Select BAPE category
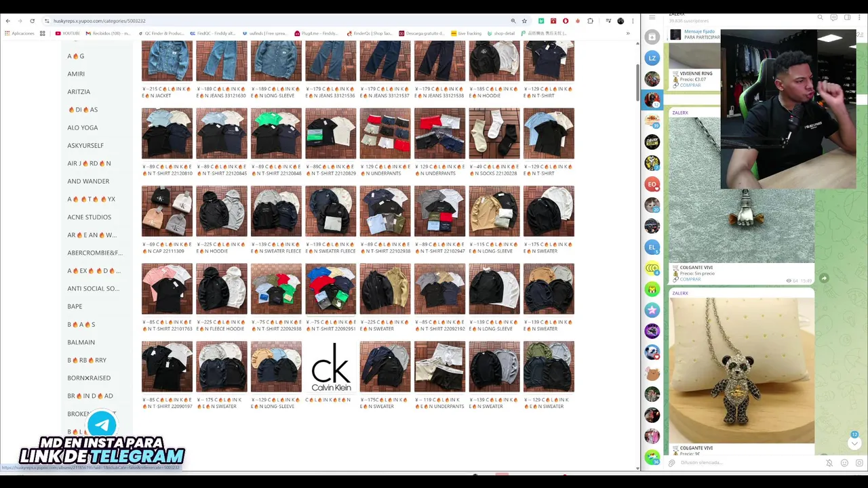 click(x=75, y=306)
